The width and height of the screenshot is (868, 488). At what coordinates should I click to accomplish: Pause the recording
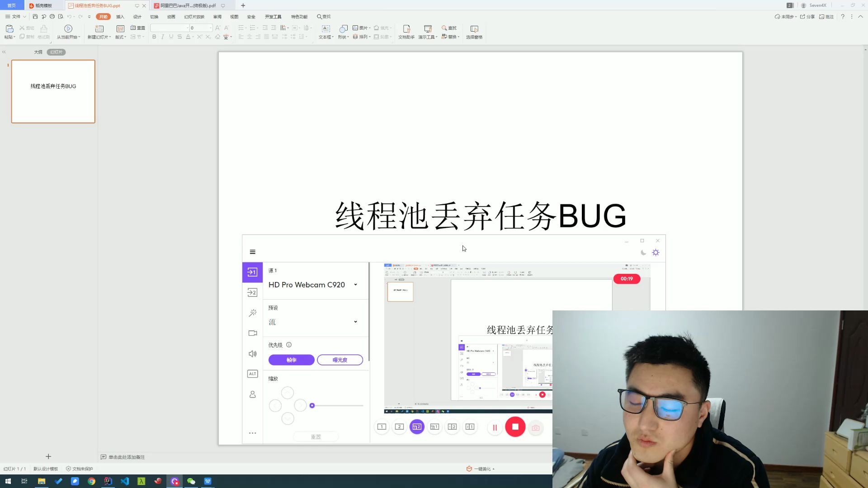click(x=495, y=427)
